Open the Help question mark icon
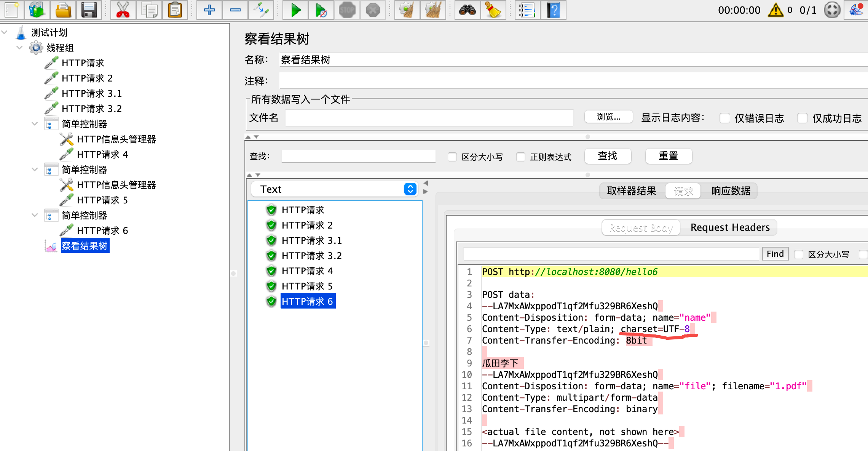Viewport: 868px width, 451px height. coord(554,10)
